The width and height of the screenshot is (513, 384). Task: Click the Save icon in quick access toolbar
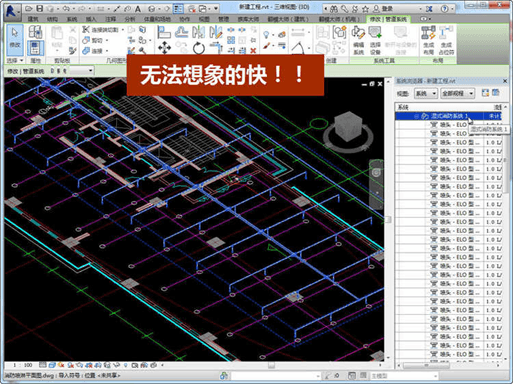(39, 8)
